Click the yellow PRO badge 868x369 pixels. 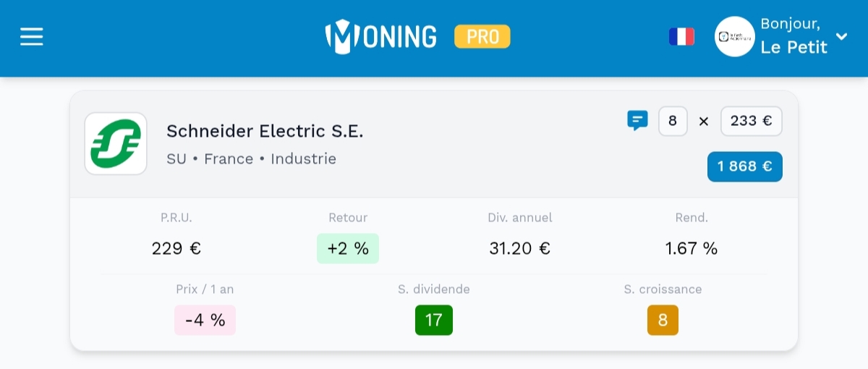pos(482,36)
